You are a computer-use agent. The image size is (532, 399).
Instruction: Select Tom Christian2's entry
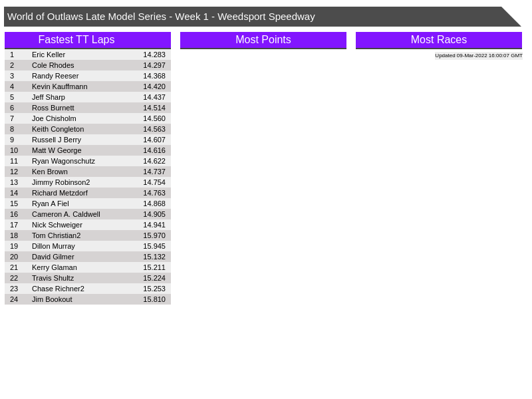56,235
